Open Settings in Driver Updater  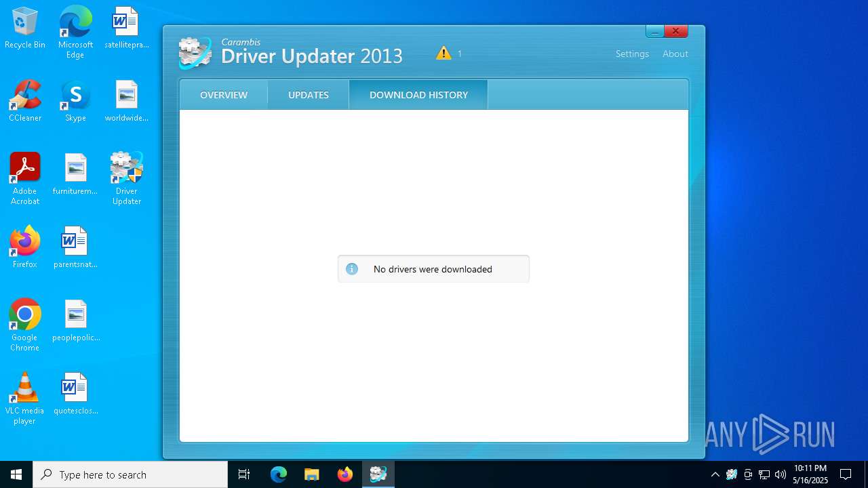pyautogui.click(x=632, y=54)
